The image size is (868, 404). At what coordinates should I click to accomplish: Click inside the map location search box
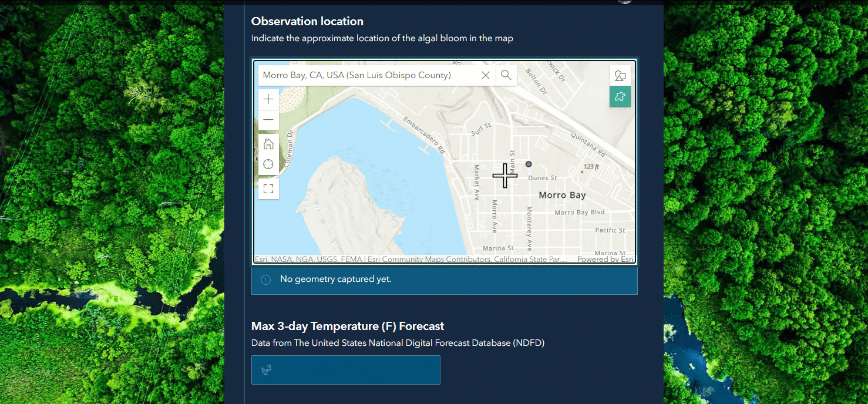(x=364, y=75)
